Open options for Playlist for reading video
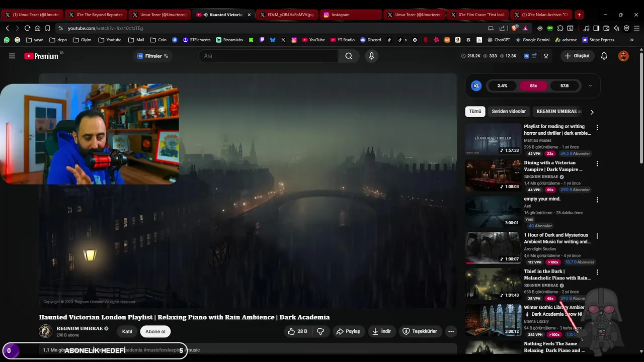The width and height of the screenshot is (644, 362). tap(597, 128)
